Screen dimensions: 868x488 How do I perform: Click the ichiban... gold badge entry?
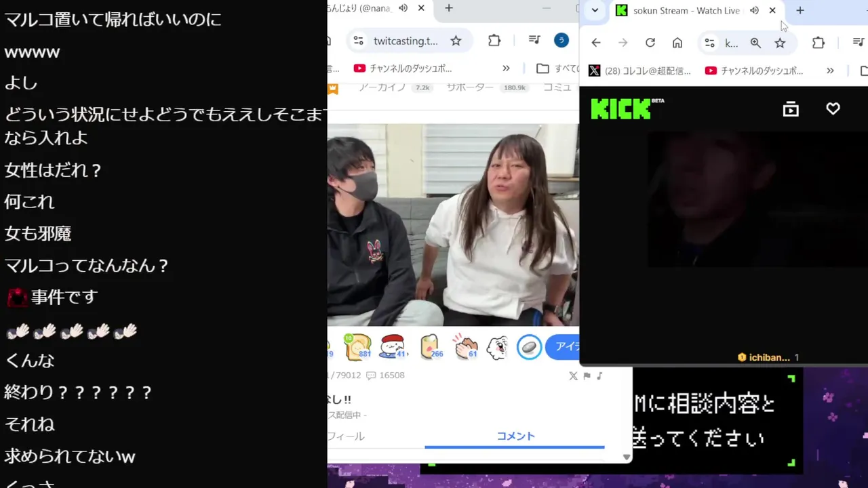click(768, 357)
